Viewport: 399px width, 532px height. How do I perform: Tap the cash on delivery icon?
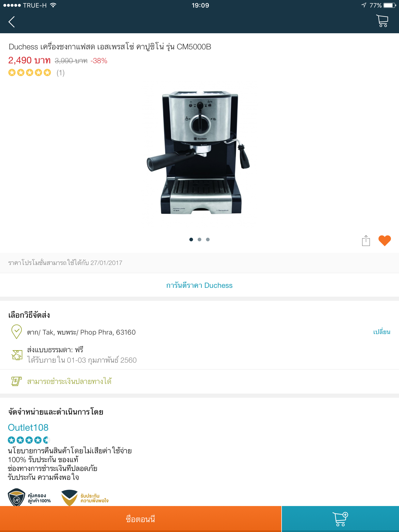(x=16, y=381)
